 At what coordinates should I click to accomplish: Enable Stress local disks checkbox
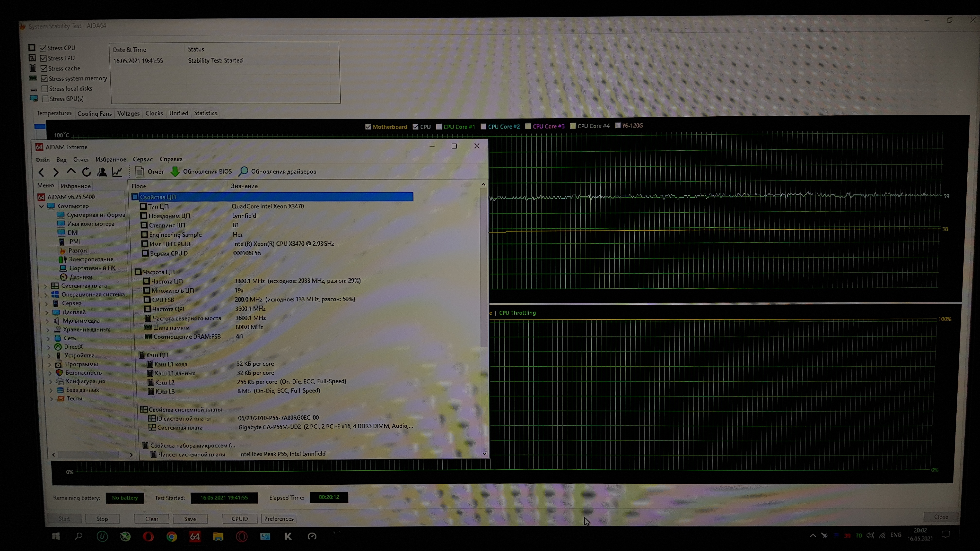click(x=45, y=89)
